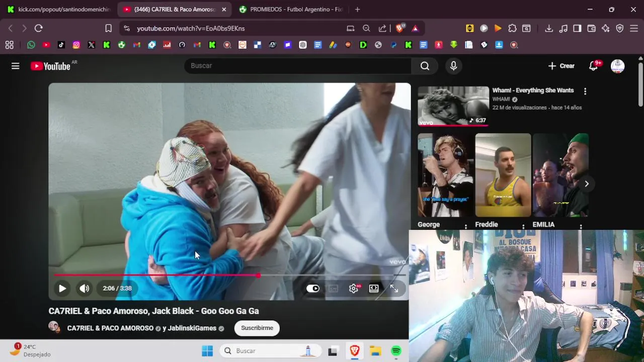This screenshot has width=644, height=362.
Task: Open options for Wham! video suggestion
Action: point(585,91)
